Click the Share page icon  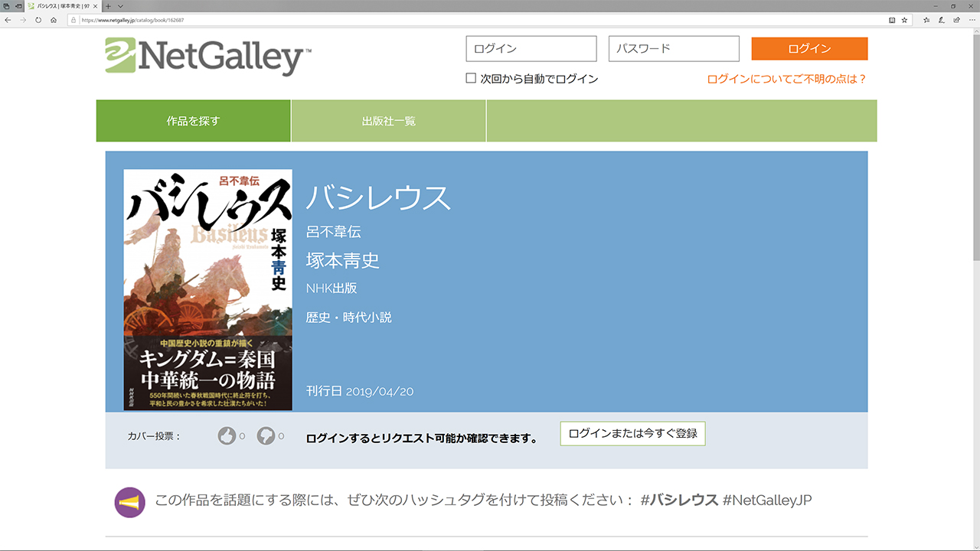coord(956,20)
